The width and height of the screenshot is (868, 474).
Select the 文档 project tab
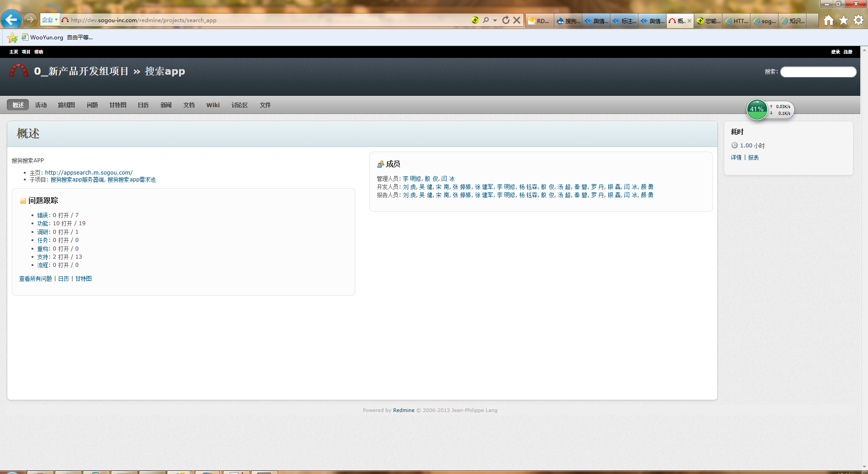click(189, 105)
